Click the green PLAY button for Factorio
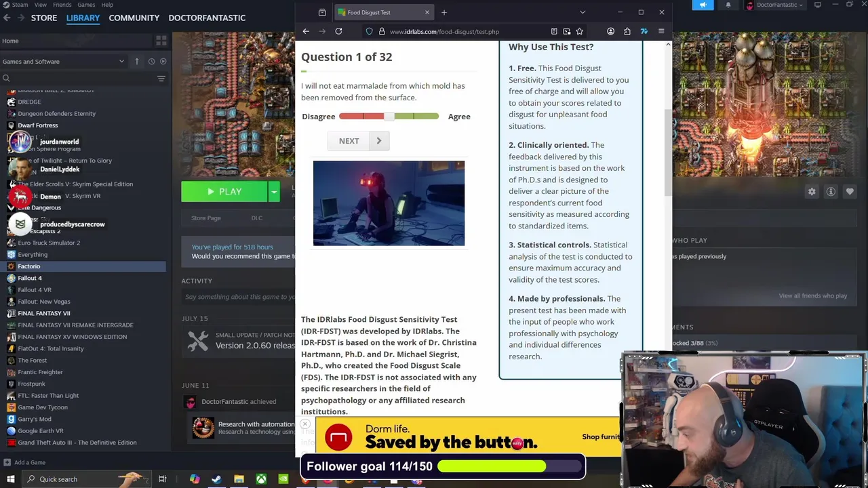The image size is (868, 488). coord(224,192)
